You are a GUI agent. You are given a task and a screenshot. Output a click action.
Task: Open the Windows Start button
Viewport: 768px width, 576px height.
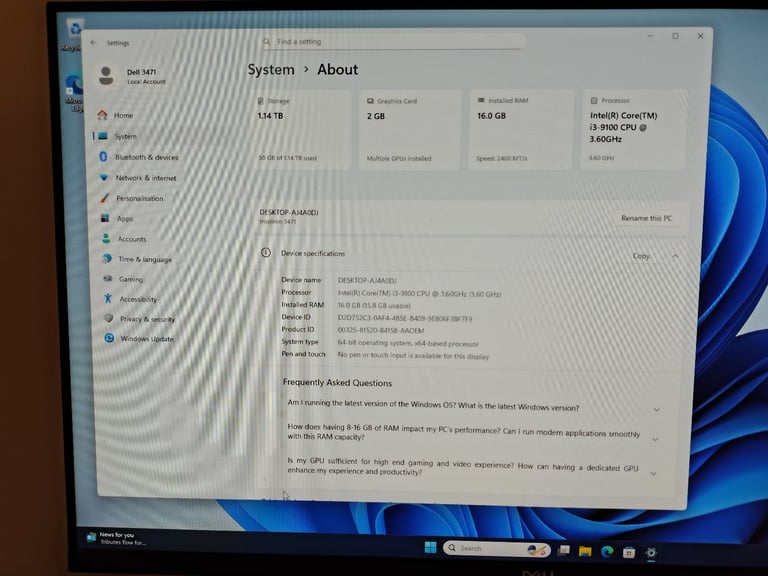tap(430, 547)
